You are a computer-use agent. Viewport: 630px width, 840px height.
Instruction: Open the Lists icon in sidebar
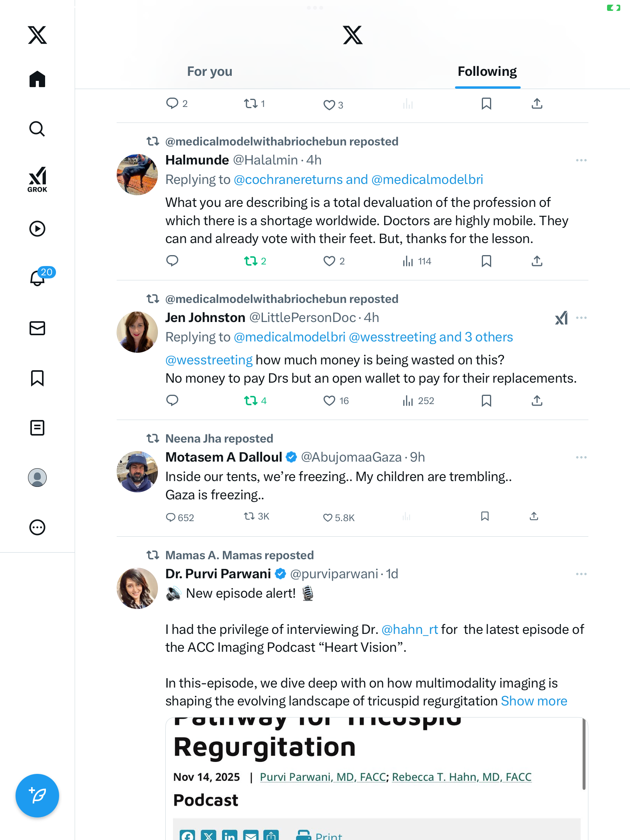point(37,428)
